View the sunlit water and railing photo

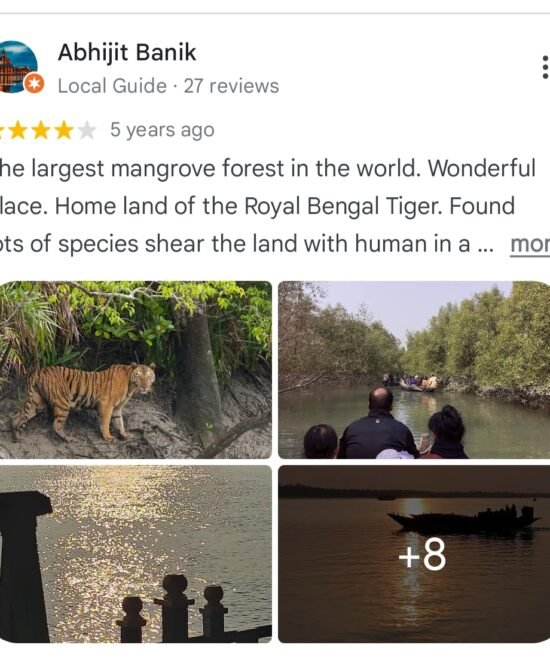tap(136, 554)
